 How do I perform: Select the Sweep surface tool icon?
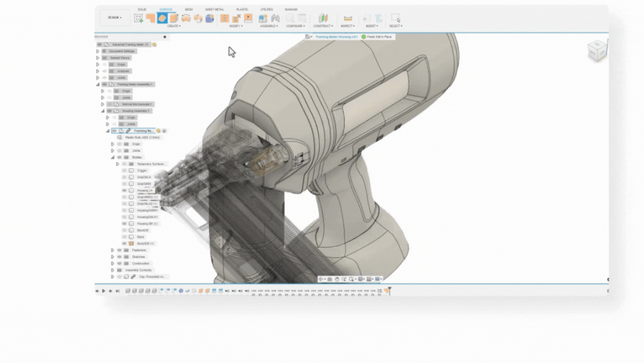click(174, 18)
